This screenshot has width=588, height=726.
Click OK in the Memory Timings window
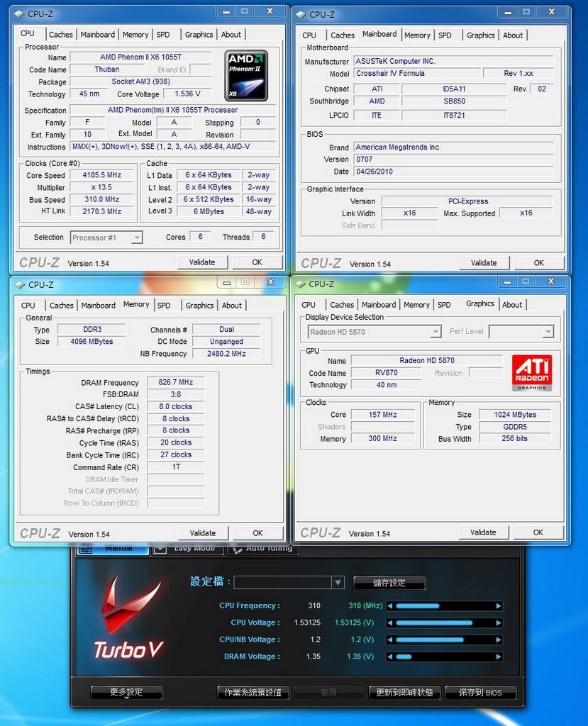(257, 533)
